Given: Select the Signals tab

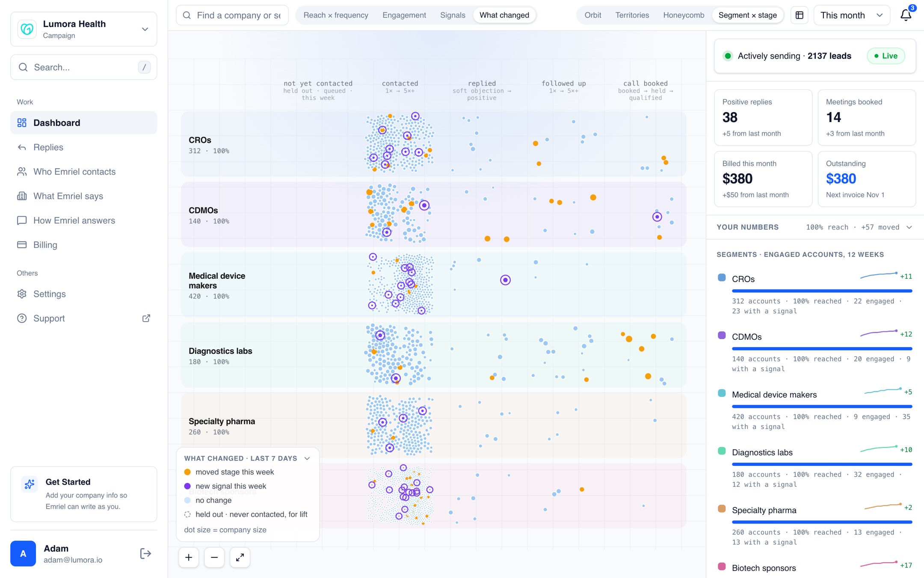Looking at the screenshot, I should pos(453,15).
